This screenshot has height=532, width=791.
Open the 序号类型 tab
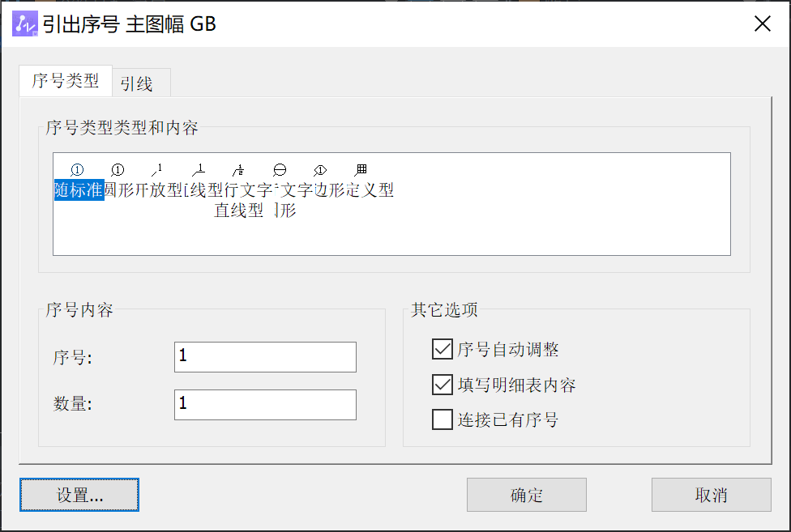[x=66, y=81]
